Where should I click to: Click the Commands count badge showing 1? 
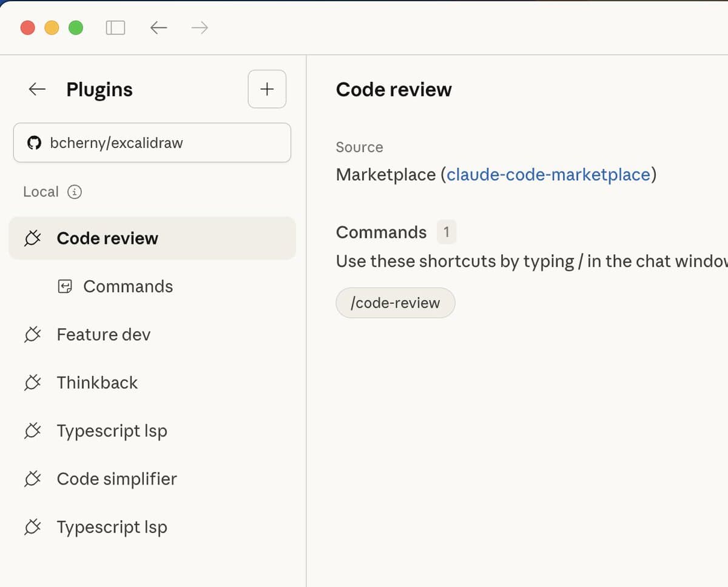click(x=447, y=232)
